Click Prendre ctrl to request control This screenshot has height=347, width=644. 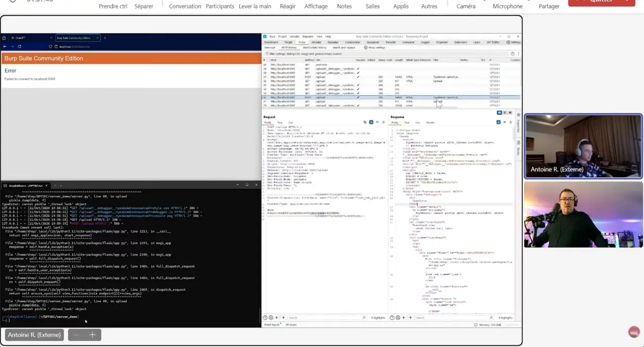113,6
